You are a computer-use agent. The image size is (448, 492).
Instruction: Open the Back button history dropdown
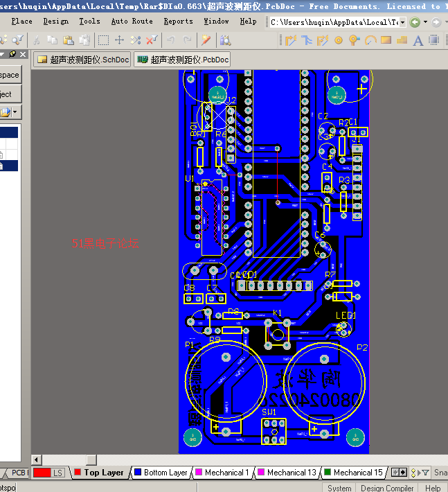tap(425, 22)
